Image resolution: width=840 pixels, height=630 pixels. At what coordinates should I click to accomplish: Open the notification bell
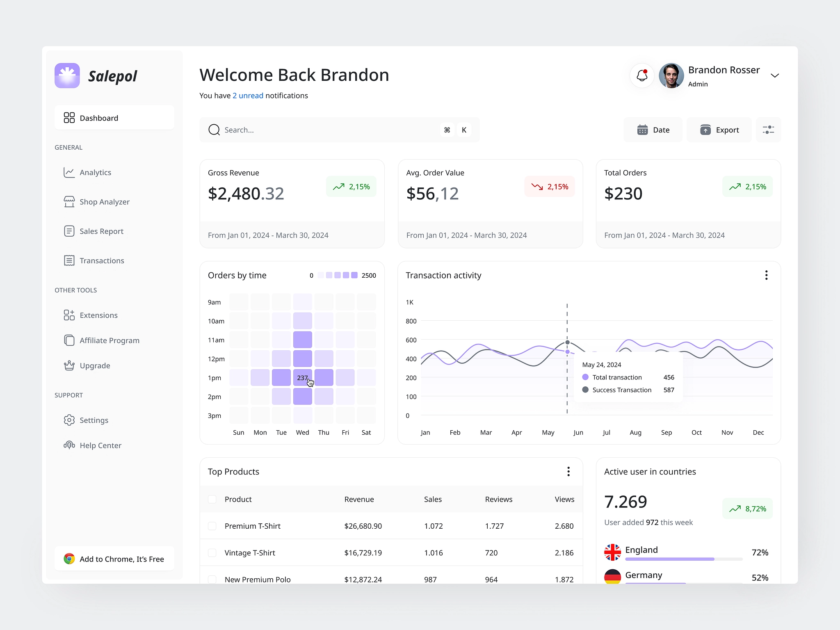(x=642, y=75)
